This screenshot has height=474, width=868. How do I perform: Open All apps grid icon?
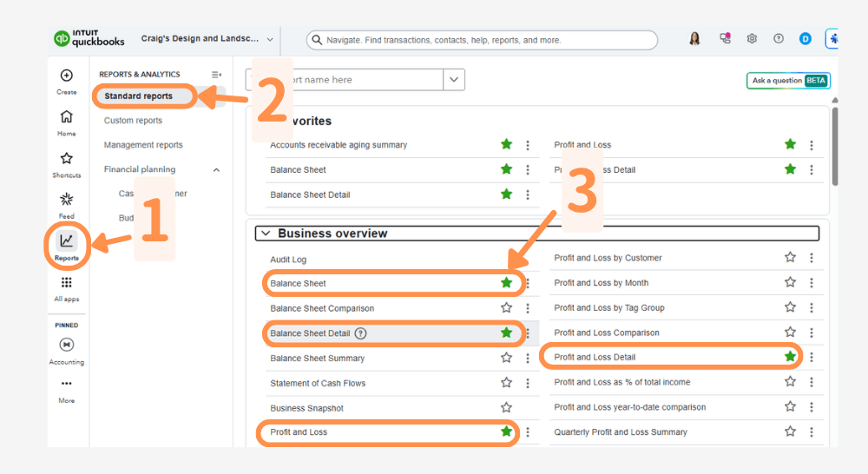66,283
